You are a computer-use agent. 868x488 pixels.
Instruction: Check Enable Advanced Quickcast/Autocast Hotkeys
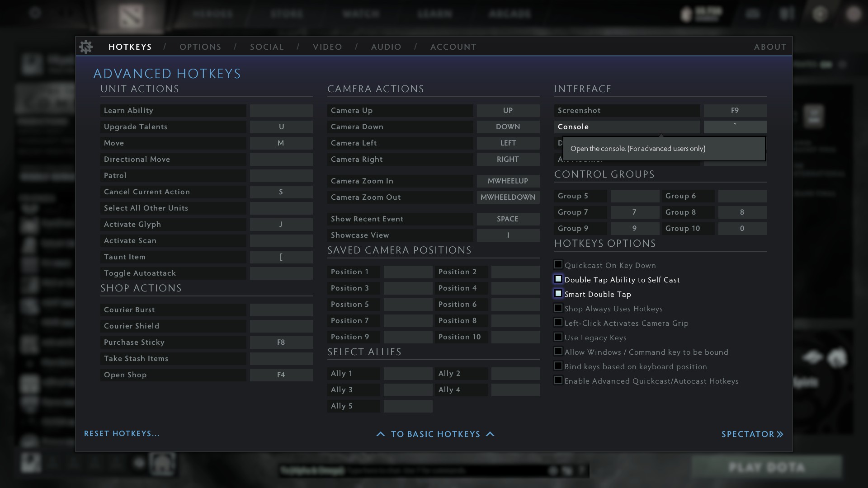point(558,380)
